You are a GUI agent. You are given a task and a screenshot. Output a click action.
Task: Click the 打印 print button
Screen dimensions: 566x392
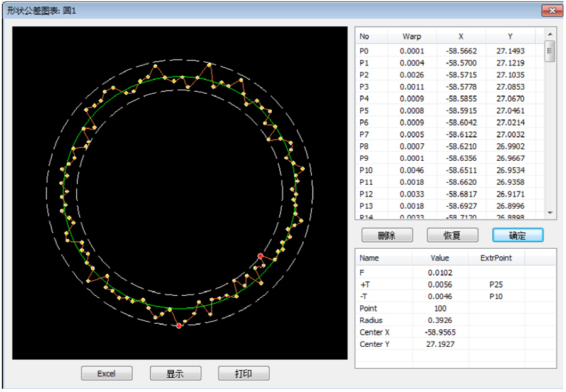click(243, 373)
